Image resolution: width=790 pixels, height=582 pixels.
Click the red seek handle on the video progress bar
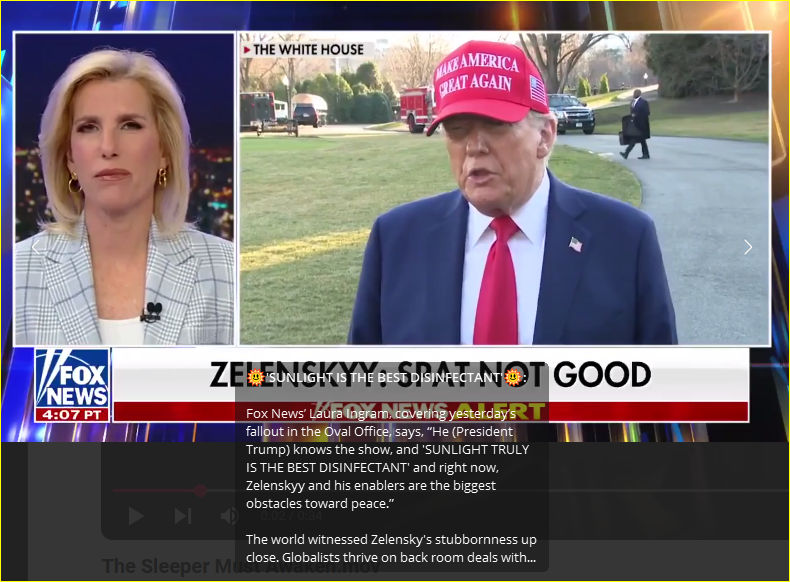201,490
